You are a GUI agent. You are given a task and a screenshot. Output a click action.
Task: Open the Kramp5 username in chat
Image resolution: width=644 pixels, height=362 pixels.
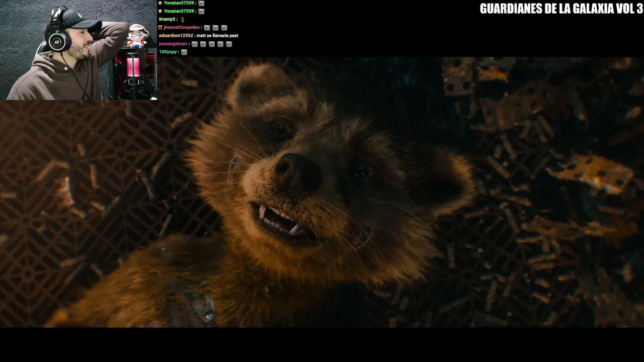coord(167,20)
